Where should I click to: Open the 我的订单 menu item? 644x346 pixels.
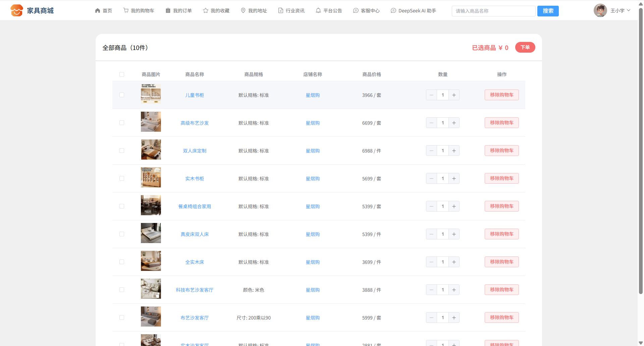coord(179,11)
